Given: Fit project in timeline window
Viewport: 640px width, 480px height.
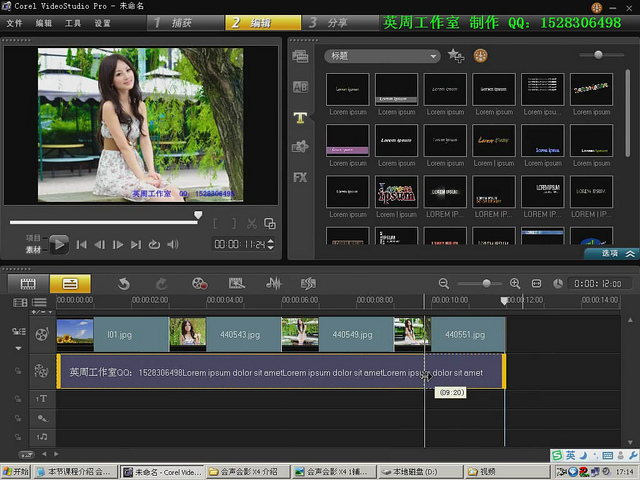Looking at the screenshot, I should [536, 283].
